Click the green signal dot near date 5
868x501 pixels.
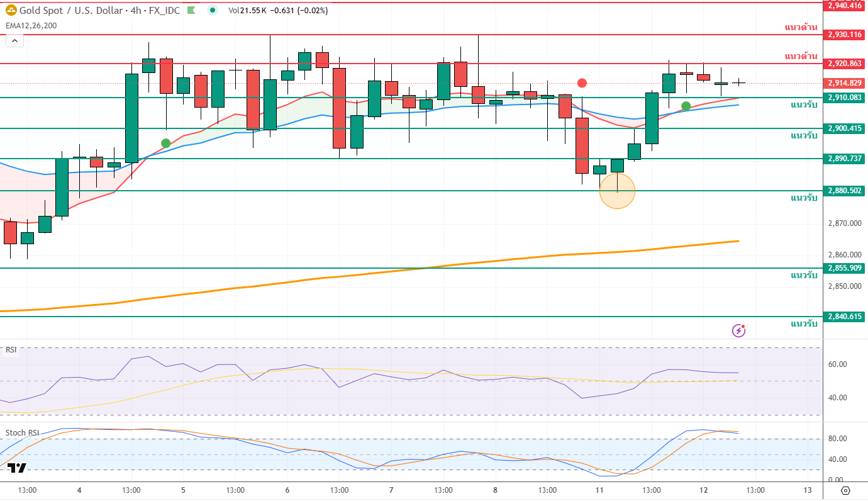[x=166, y=144]
